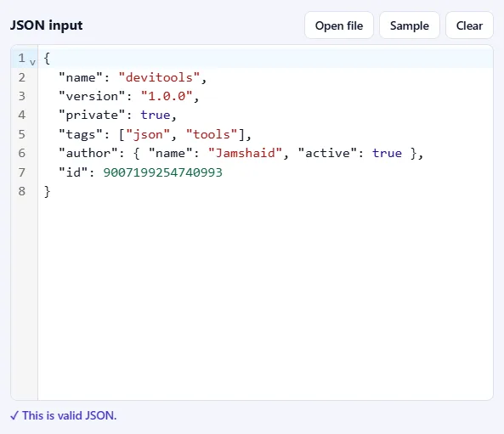Click the "active" key on line 6
The height and width of the screenshot is (434, 504).
click(327, 153)
